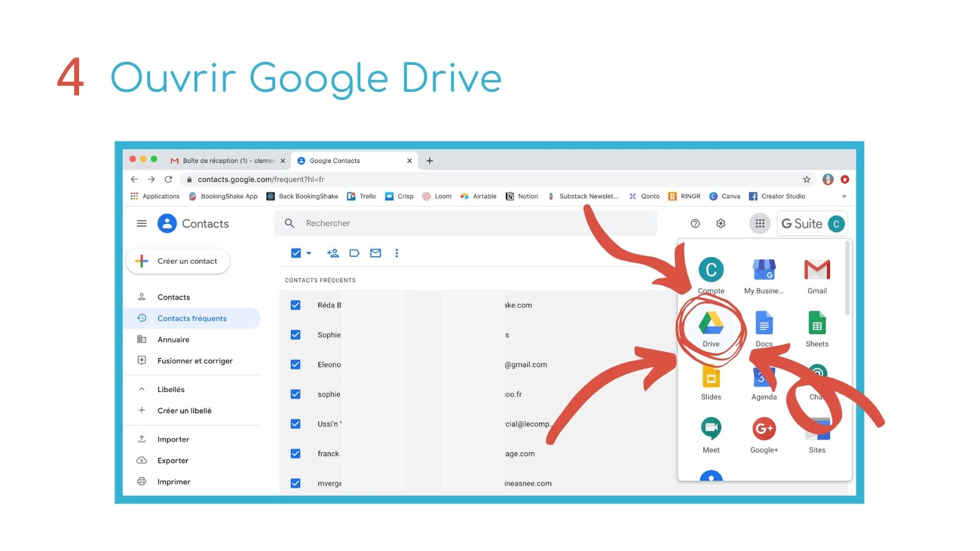Open the Trello bookmark
This screenshot has width=980, height=551.
pos(361,197)
